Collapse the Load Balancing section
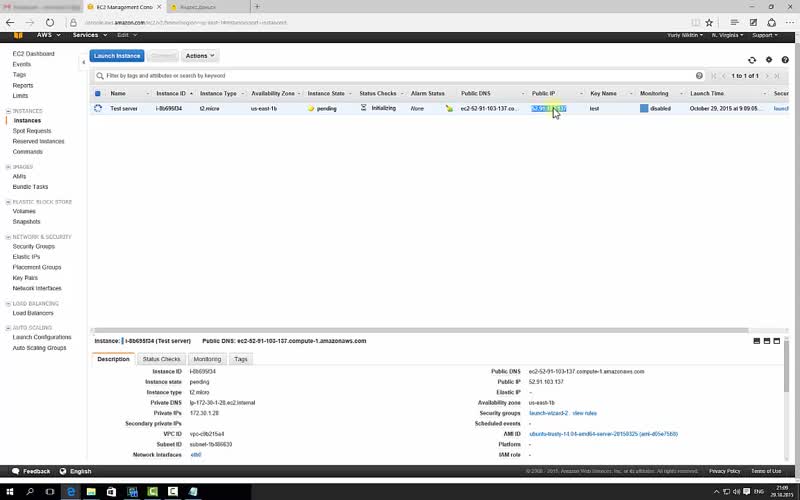800x500 pixels. [x=8, y=304]
